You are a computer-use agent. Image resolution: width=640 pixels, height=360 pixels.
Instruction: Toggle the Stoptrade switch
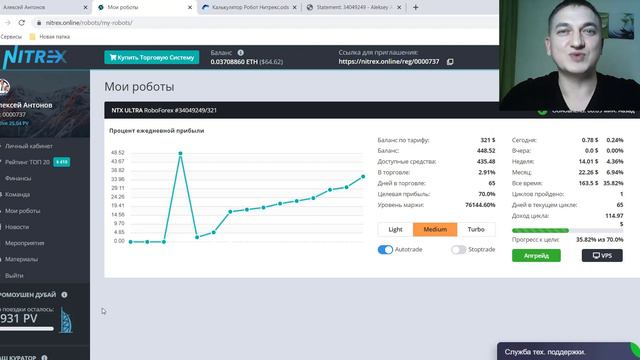click(458, 249)
